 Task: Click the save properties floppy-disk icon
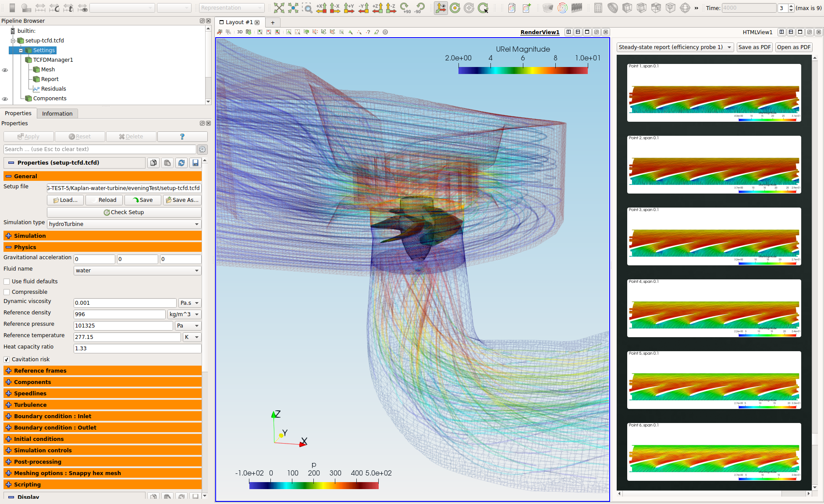[195, 163]
